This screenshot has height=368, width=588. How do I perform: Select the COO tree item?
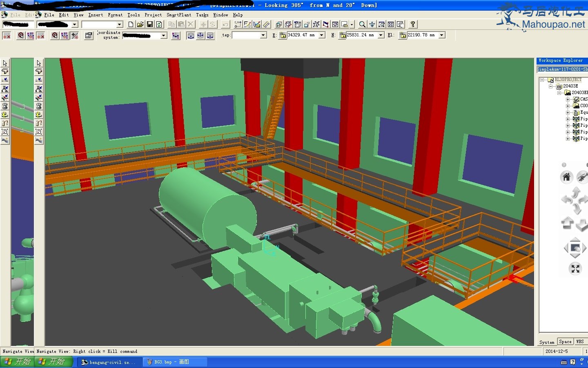(x=584, y=106)
